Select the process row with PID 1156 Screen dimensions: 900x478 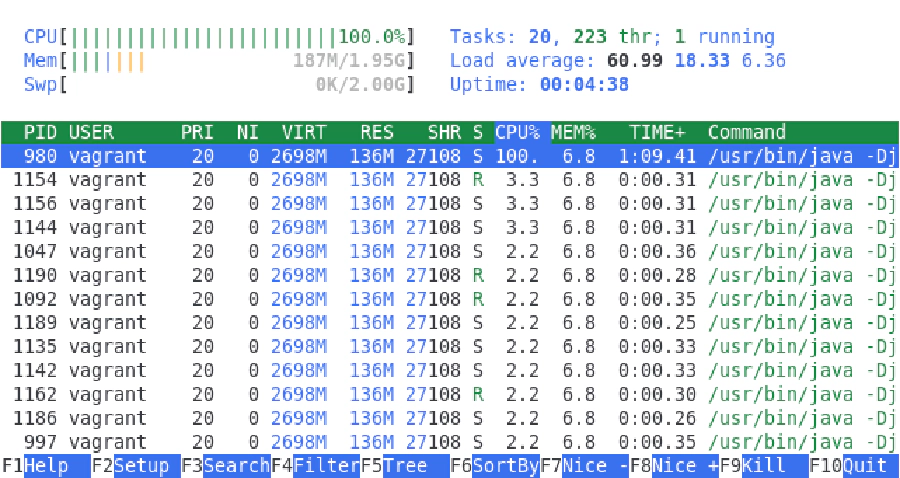point(450,204)
